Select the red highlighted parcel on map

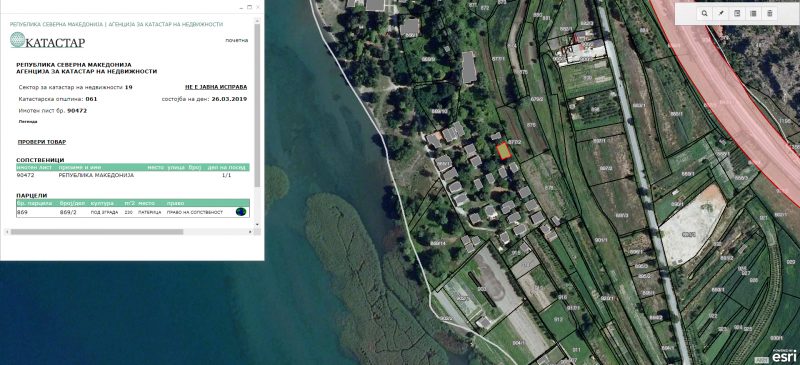504,151
